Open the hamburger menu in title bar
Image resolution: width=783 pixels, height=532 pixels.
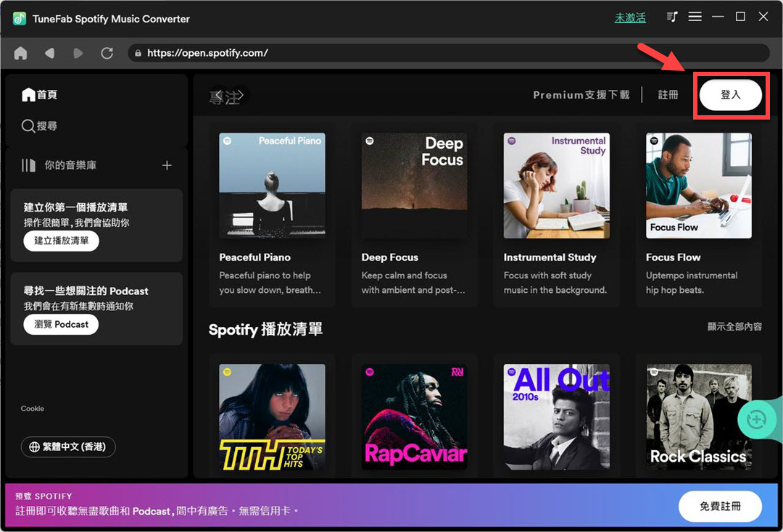tap(695, 17)
